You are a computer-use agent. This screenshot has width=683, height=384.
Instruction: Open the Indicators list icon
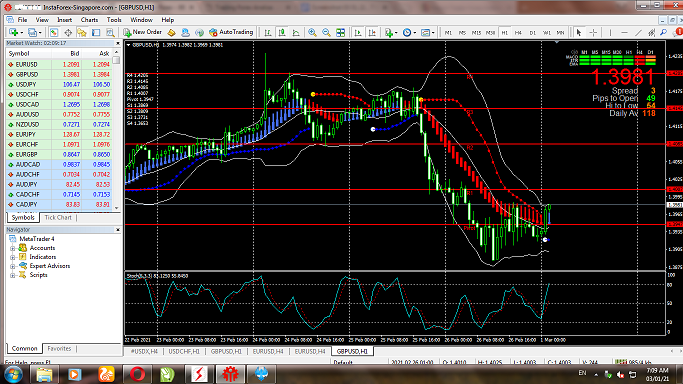click(389, 32)
